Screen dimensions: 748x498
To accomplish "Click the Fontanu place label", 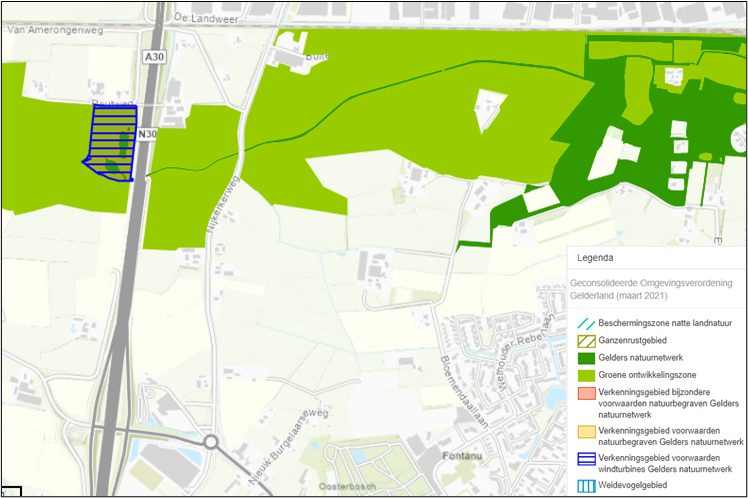I will tap(459, 455).
